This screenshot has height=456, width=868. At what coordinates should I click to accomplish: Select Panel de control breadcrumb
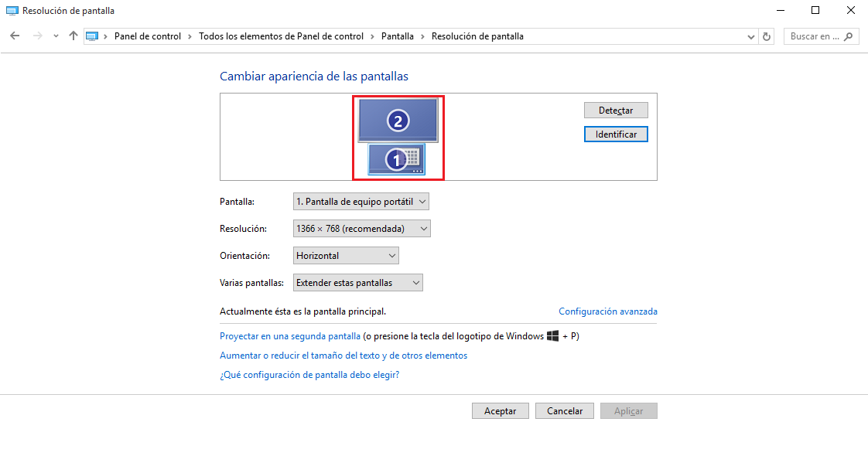coord(147,36)
